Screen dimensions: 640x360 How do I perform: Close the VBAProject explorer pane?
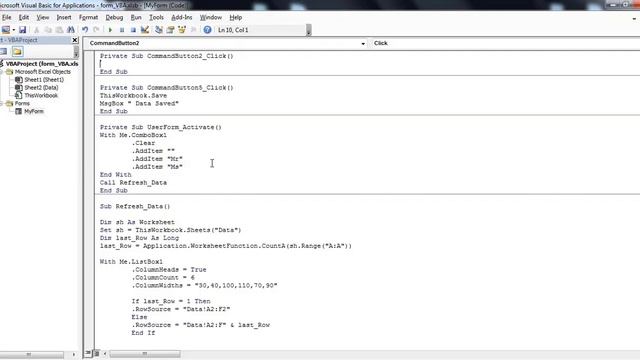point(75,40)
